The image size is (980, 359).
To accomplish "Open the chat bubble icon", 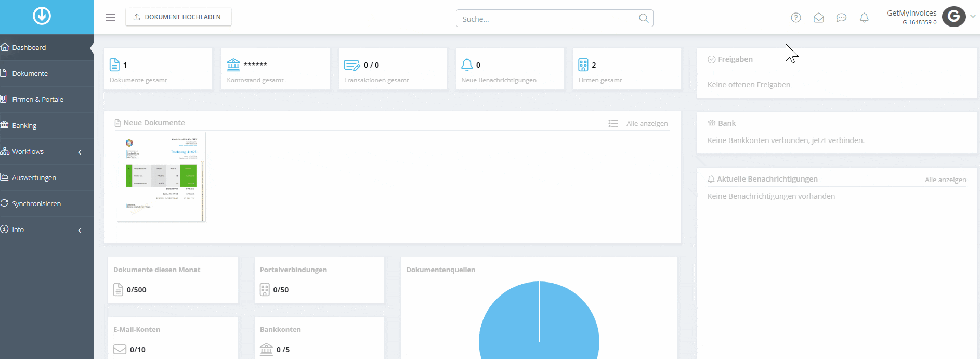I will (x=841, y=18).
